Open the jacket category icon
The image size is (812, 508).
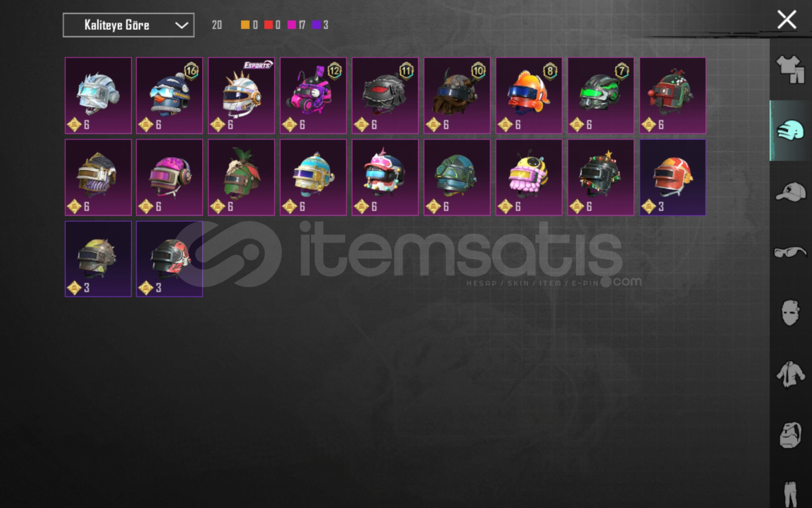(790, 374)
